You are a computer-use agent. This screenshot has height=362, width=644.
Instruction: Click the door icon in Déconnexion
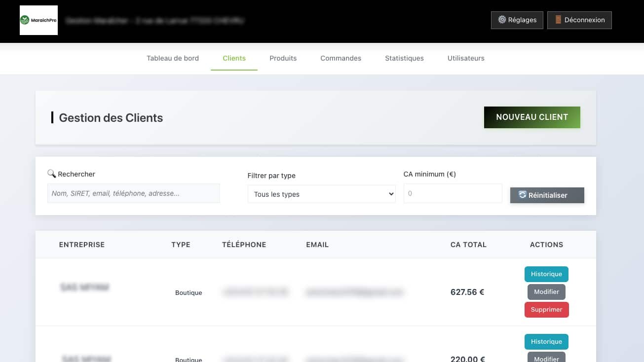tap(558, 20)
